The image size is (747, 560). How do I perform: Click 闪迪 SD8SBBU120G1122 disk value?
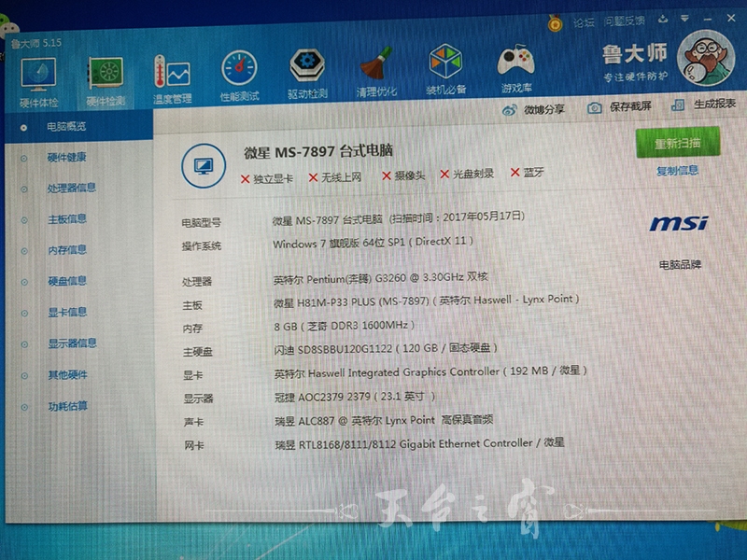pyautogui.click(x=386, y=348)
